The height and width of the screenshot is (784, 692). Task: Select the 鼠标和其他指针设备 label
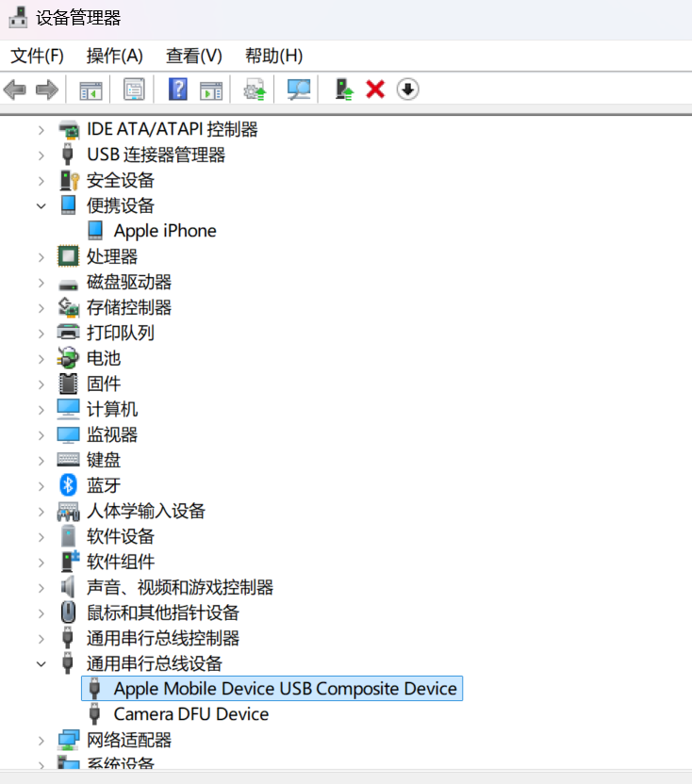point(163,612)
